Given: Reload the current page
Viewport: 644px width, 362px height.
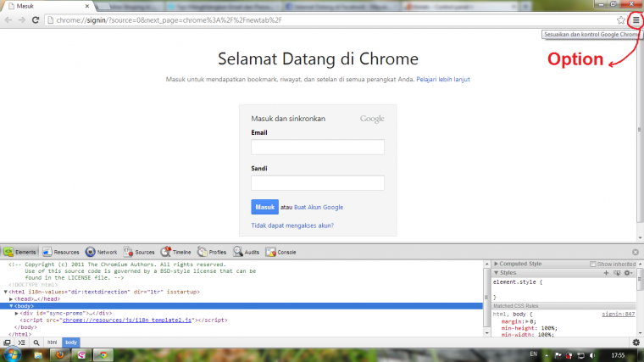Looking at the screenshot, I should pos(36,19).
